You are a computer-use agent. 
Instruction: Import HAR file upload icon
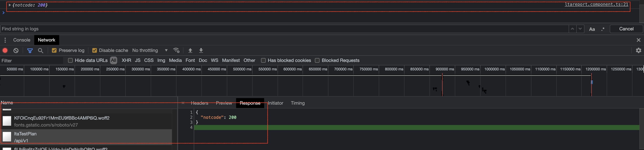190,51
